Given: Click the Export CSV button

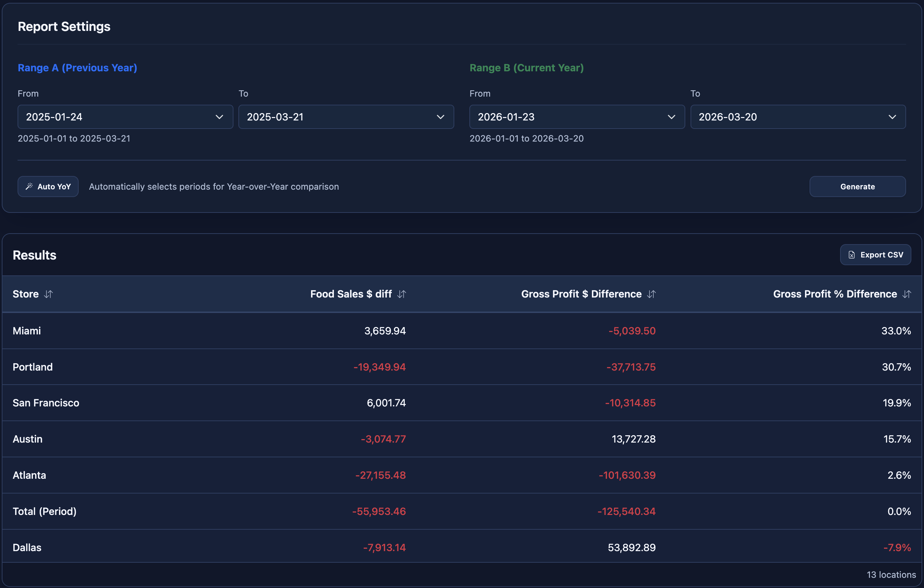Looking at the screenshot, I should [875, 255].
